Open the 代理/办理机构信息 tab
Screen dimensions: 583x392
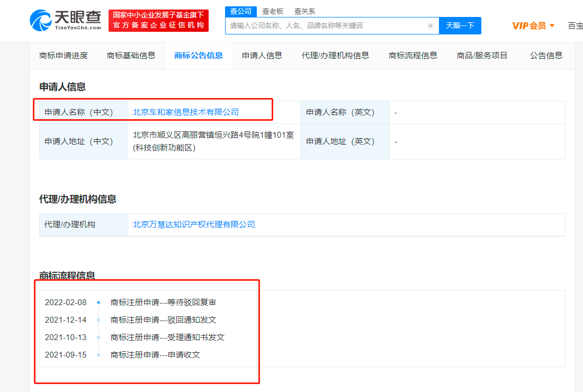(x=335, y=55)
